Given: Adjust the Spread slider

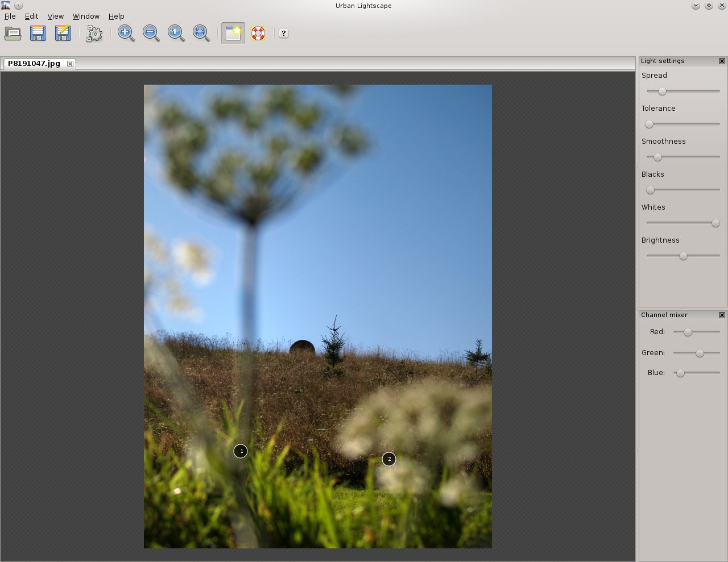Looking at the screenshot, I should [x=683, y=91].
